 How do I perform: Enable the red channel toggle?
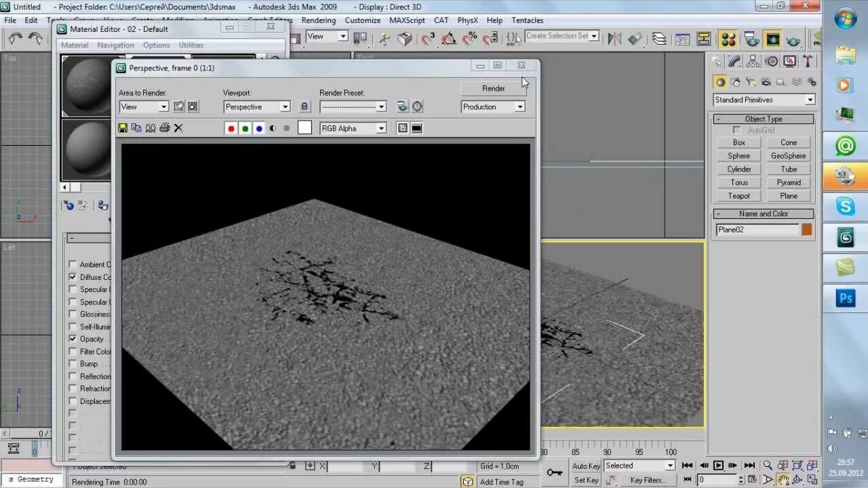click(231, 128)
